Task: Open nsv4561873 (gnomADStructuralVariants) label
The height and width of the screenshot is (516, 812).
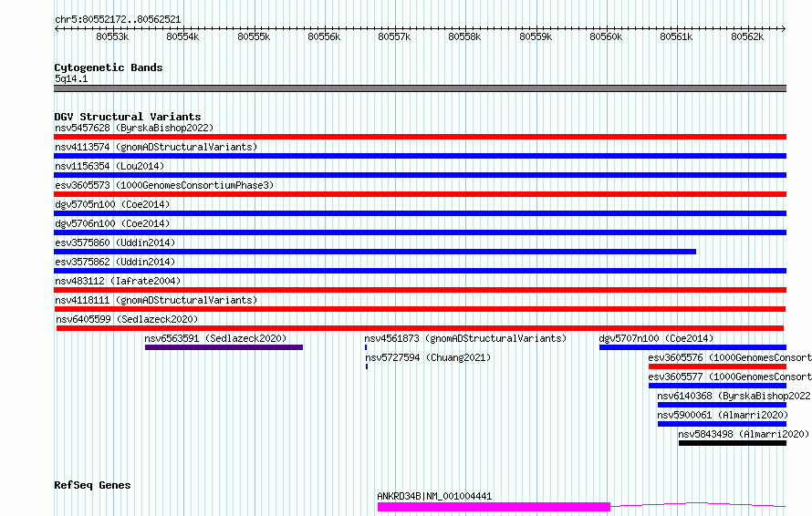Action: (465, 338)
